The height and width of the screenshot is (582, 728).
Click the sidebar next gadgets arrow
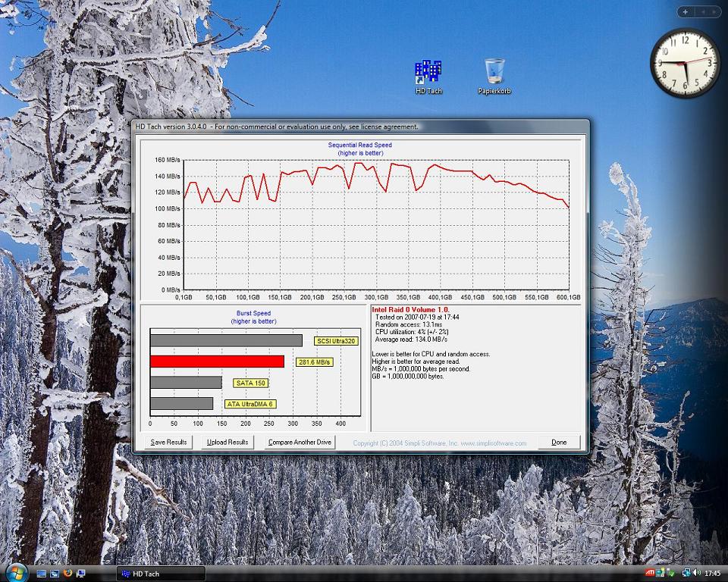pyautogui.click(x=713, y=12)
